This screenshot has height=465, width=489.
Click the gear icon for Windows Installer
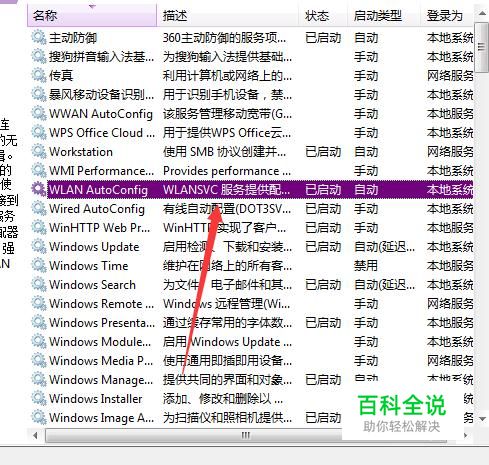click(39, 398)
